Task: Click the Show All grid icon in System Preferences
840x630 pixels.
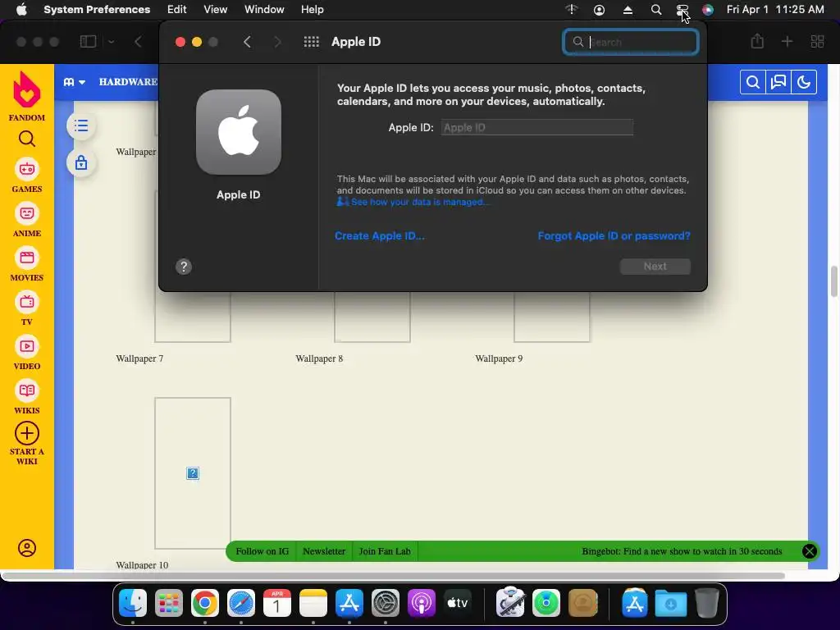Action: pyautogui.click(x=311, y=42)
